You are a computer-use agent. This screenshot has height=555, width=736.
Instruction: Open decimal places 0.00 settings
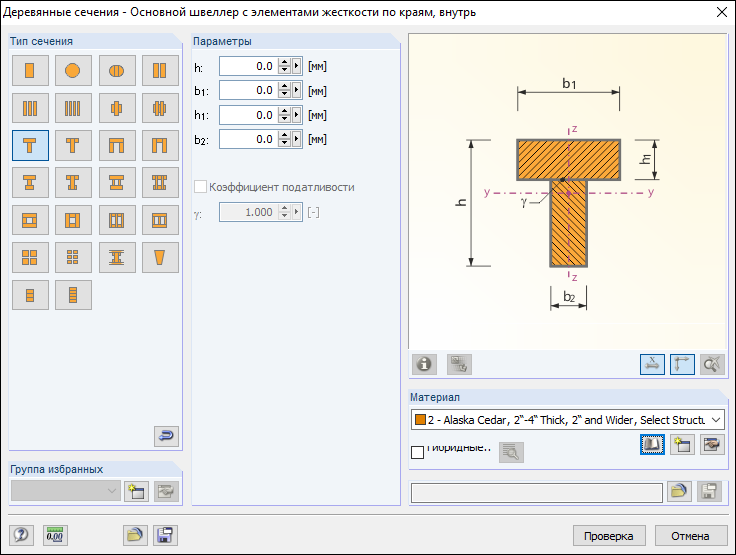tap(55, 535)
